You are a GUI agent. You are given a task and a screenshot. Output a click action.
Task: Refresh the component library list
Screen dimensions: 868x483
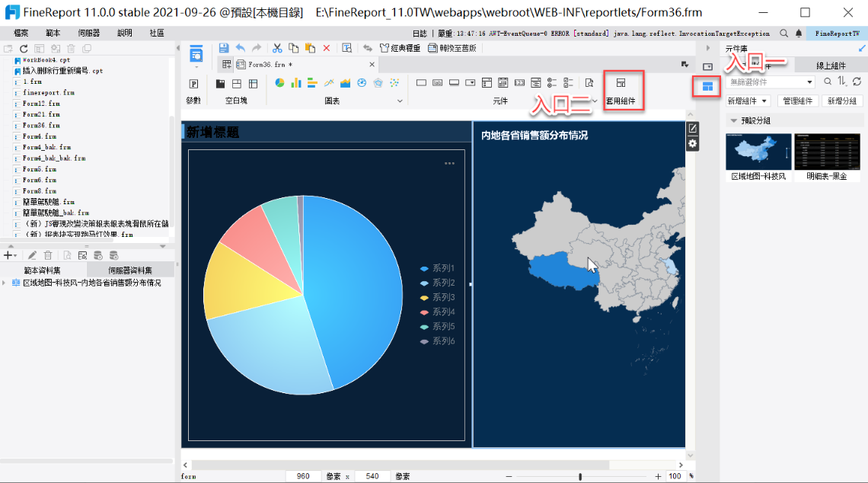click(x=857, y=82)
